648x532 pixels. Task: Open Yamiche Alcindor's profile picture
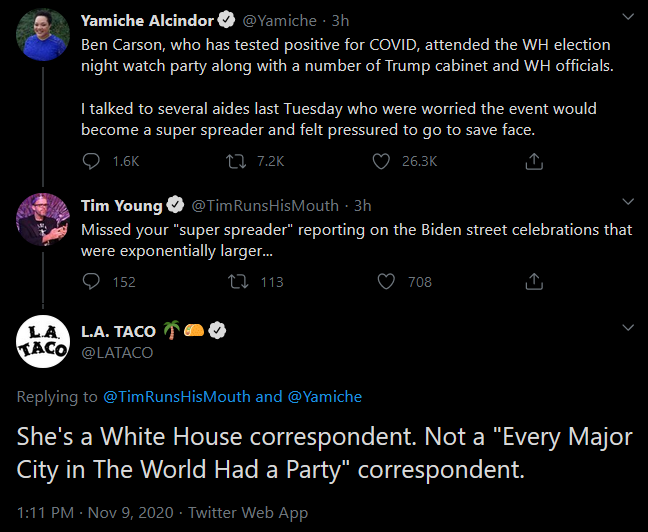coord(43,35)
